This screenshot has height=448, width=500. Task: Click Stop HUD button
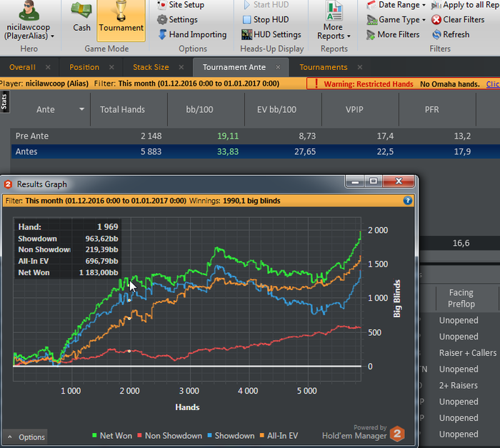click(x=266, y=19)
